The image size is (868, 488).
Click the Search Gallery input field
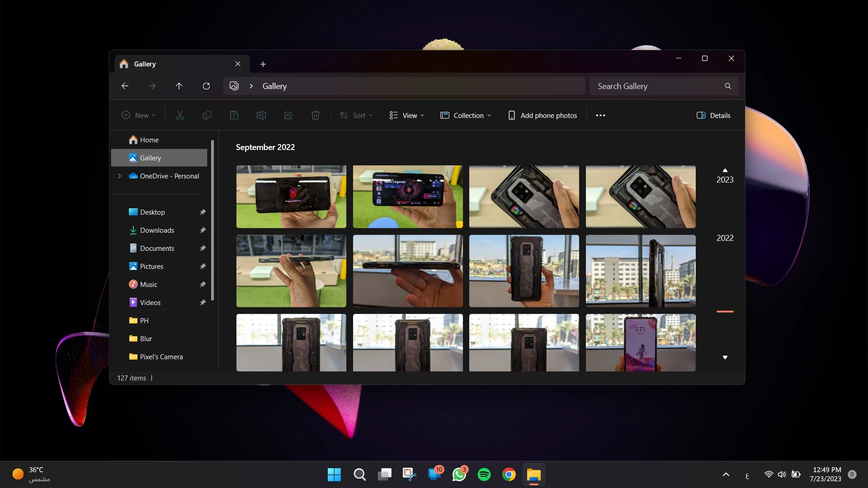pos(656,86)
